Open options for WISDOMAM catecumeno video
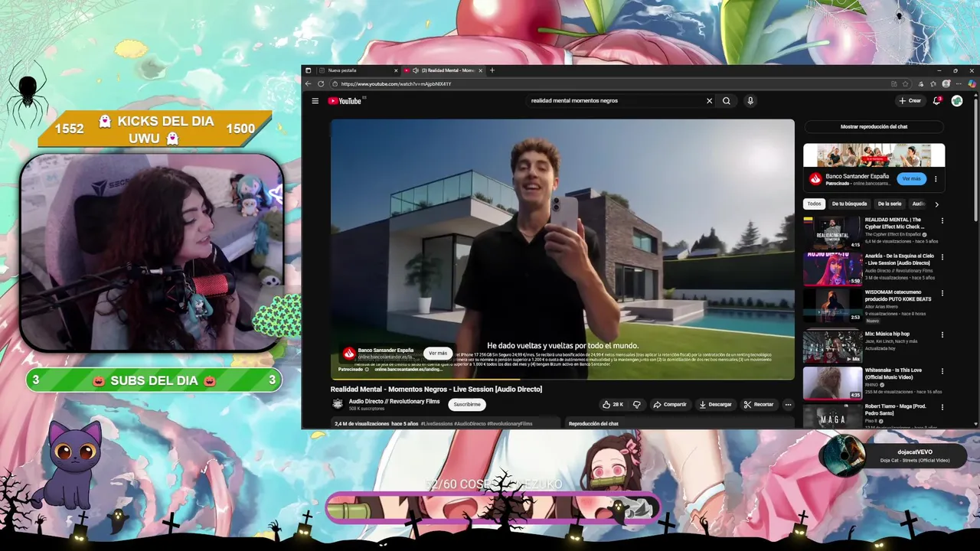 942,294
